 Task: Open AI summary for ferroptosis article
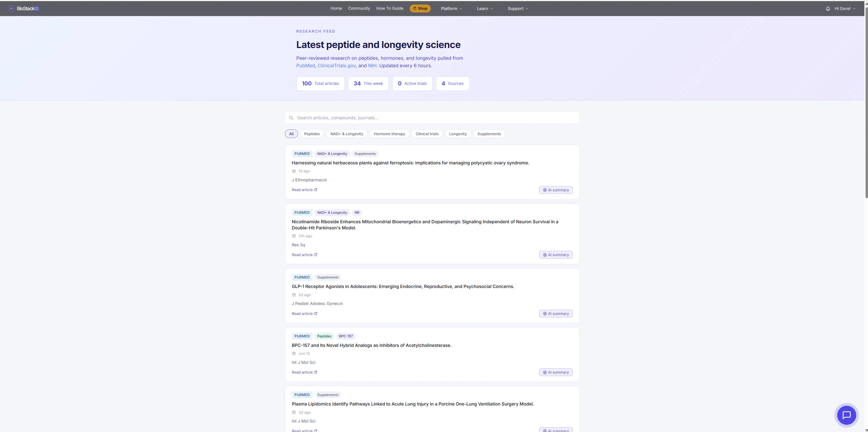click(556, 190)
